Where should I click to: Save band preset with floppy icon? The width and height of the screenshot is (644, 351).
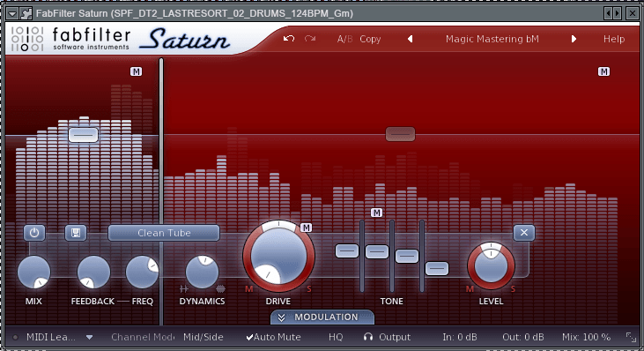click(x=76, y=233)
